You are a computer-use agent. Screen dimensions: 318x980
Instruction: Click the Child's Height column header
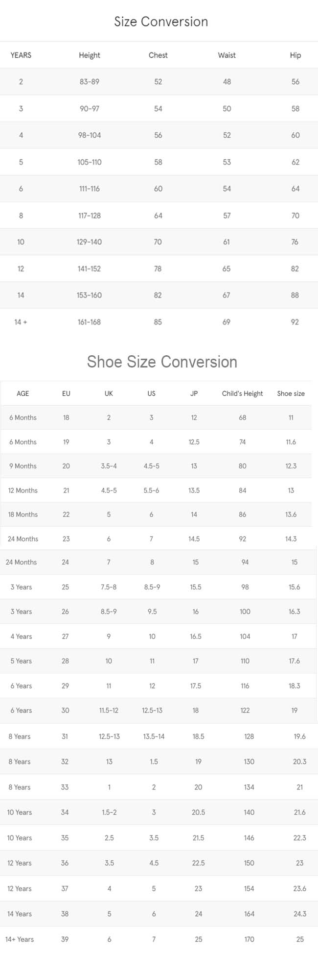point(242,393)
